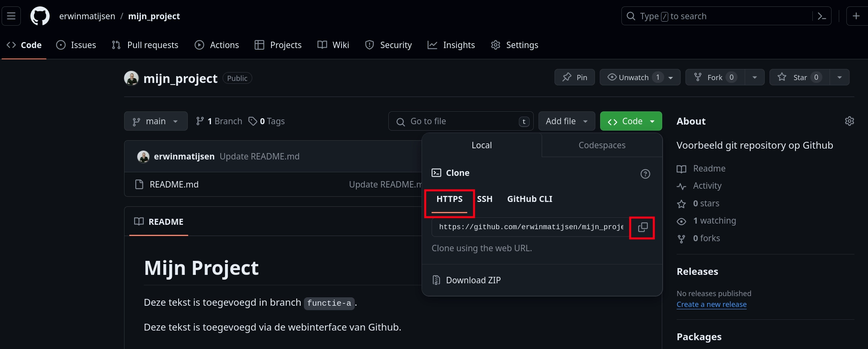
Task: Toggle the green Code dropdown button
Action: pyautogui.click(x=631, y=121)
